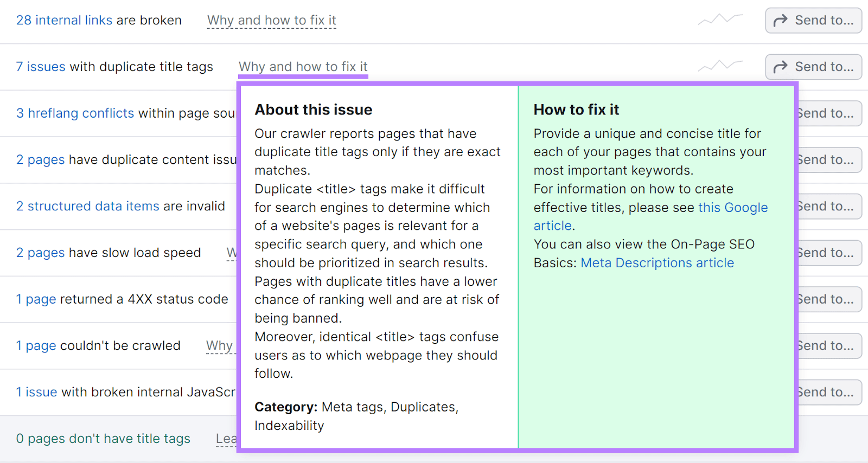868x463 pixels.
Task: Click 'Why and how to fix it' for broken links
Action: pos(271,20)
